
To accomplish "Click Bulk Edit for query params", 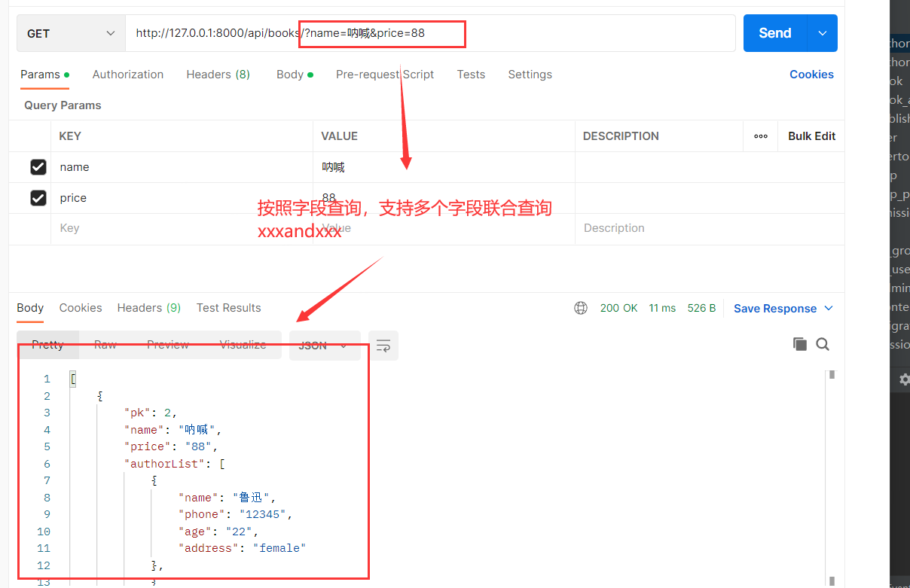I will pos(811,136).
